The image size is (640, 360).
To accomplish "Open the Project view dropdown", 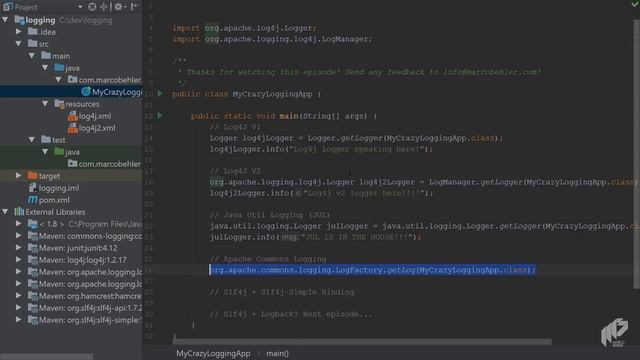I will [80, 7].
